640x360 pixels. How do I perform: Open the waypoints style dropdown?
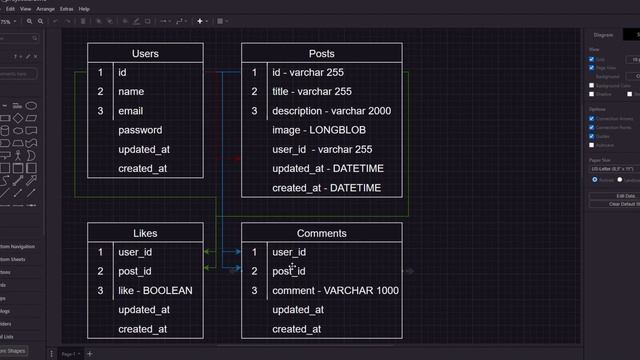pyautogui.click(x=181, y=21)
